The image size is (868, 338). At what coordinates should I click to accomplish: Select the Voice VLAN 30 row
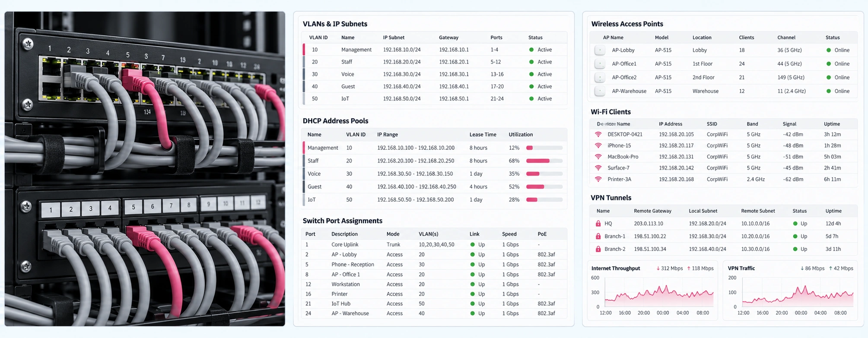[x=435, y=74]
